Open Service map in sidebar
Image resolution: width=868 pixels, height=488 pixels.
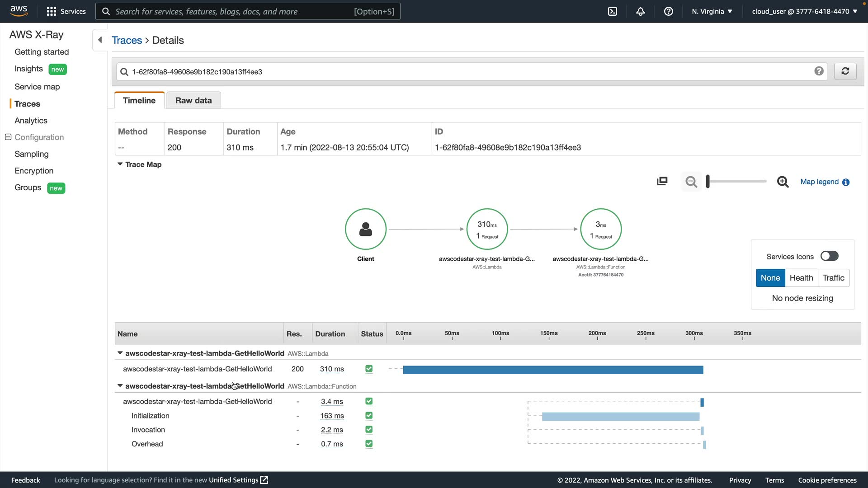tap(37, 87)
